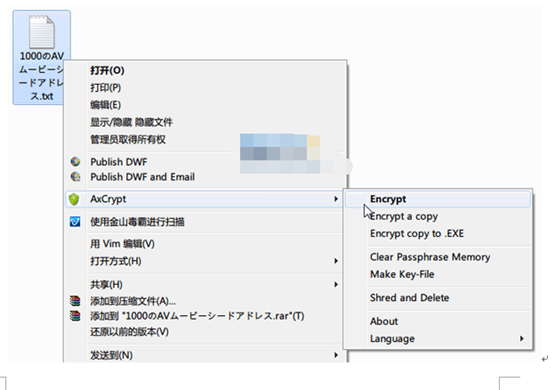Expand the Language submenu arrow
554x390 pixels.
pyautogui.click(x=521, y=338)
